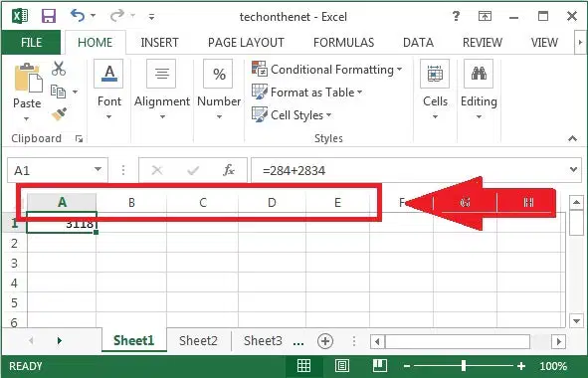
Task: Click the Save floppy disk icon
Action: pyautogui.click(x=49, y=16)
